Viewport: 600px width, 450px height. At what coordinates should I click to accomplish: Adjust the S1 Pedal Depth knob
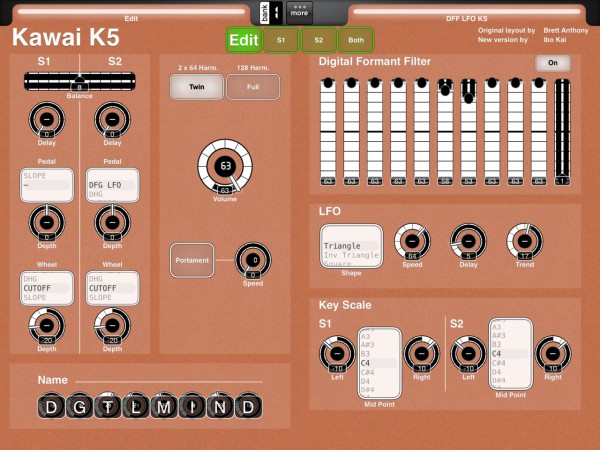[47, 222]
